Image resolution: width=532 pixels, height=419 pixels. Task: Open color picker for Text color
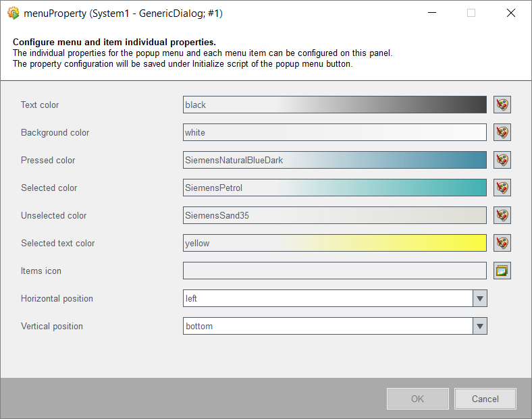502,105
